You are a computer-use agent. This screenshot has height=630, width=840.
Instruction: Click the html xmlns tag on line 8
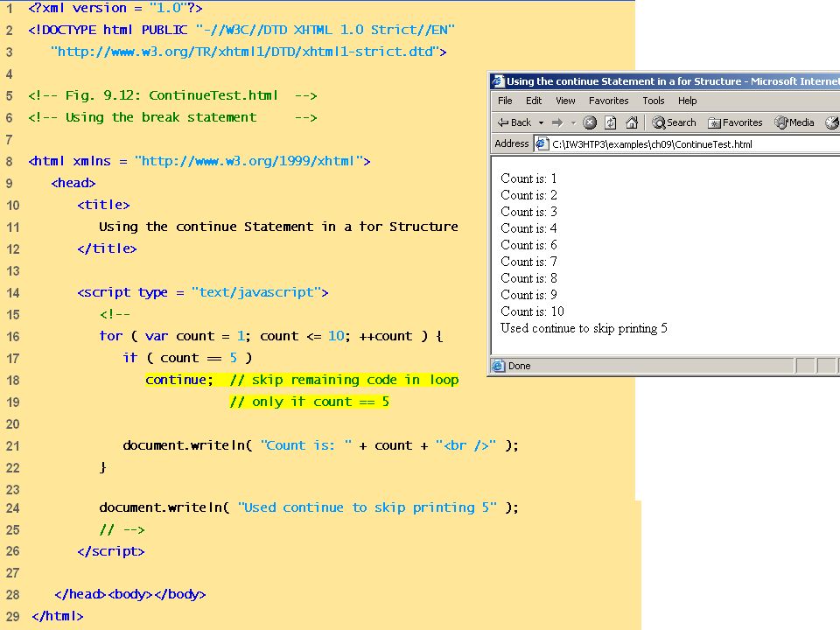(x=199, y=161)
